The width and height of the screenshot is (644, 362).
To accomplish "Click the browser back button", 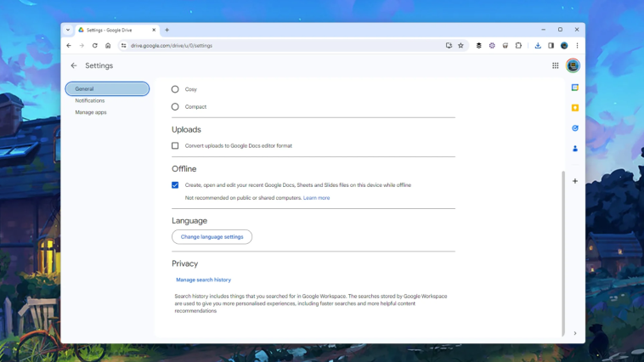I will [x=69, y=46].
